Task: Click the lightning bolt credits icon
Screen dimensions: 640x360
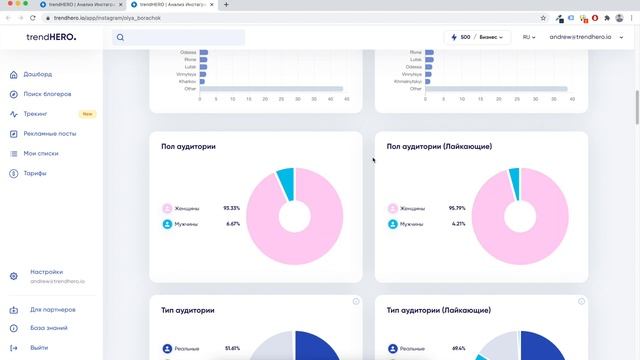Action: point(454,37)
